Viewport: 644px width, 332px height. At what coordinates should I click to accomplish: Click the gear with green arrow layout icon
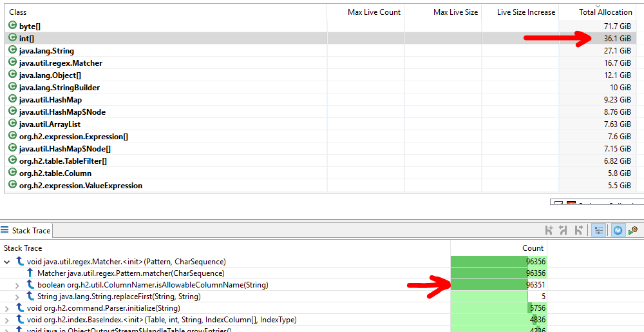(x=633, y=231)
